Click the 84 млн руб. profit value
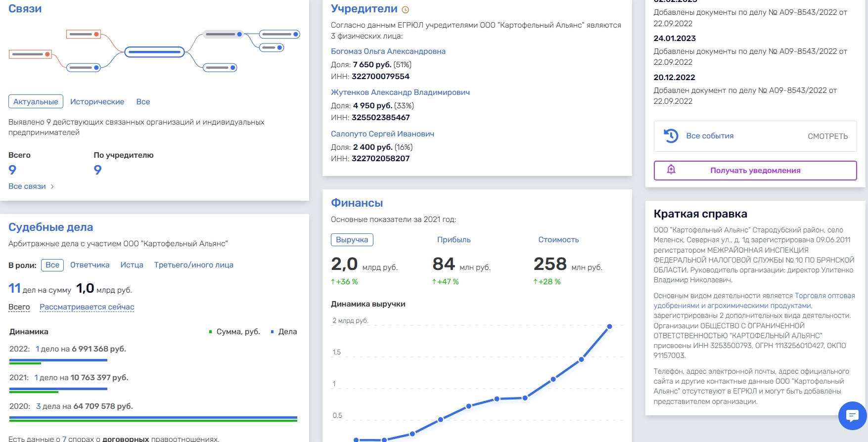The width and height of the screenshot is (868, 442). [x=461, y=264]
